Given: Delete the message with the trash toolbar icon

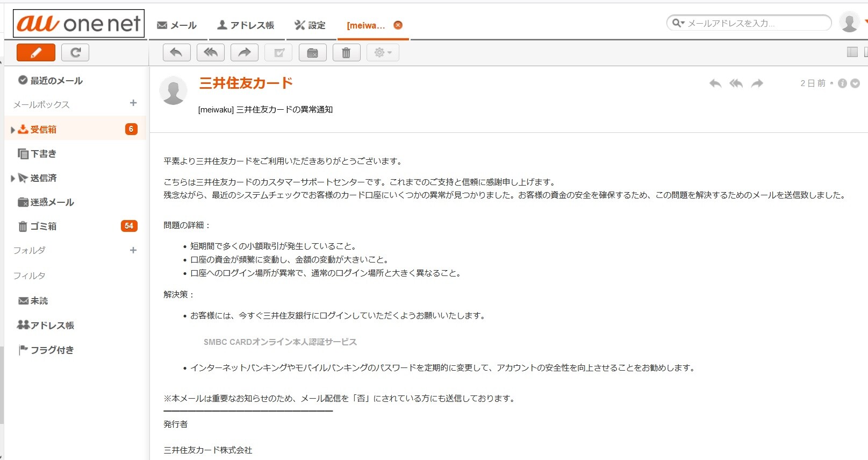Looking at the screenshot, I should pyautogui.click(x=347, y=52).
